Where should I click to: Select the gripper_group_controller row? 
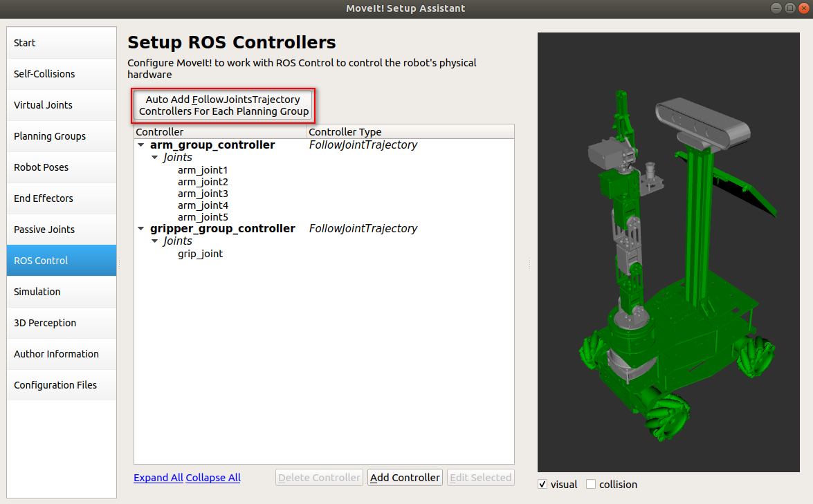[x=324, y=228]
